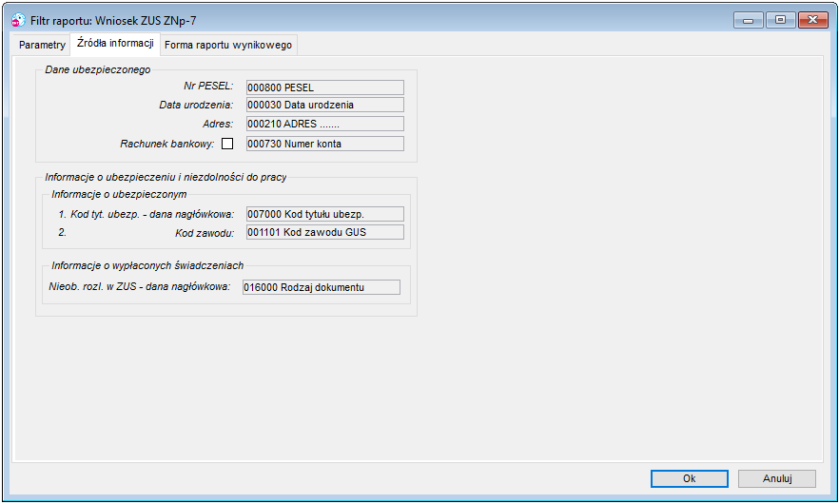Click the Kod tyt. ubezp. - dana nagłówkowa label
This screenshot has width=839, height=504.
pyautogui.click(x=152, y=215)
